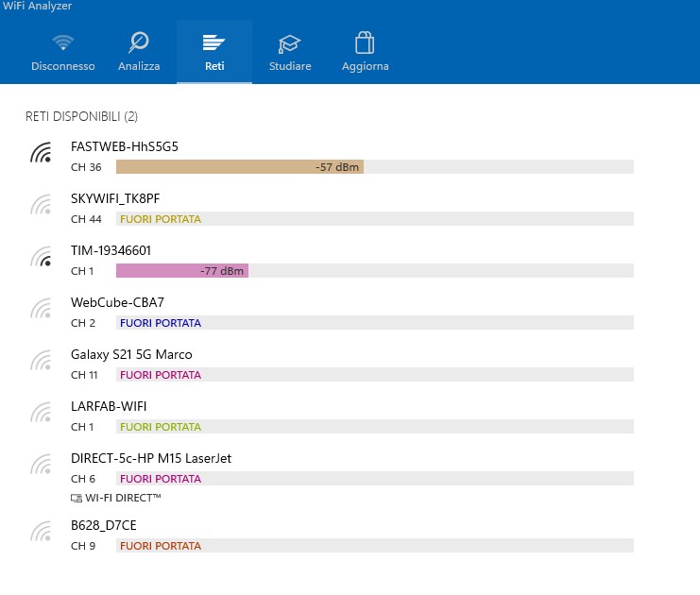Select the Galaxy S21 5G Marco network
The image size is (700, 595).
[x=131, y=354]
